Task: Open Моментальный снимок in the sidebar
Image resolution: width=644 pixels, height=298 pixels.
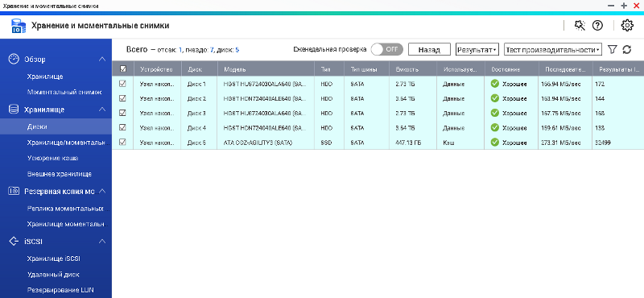Action: coord(64,93)
